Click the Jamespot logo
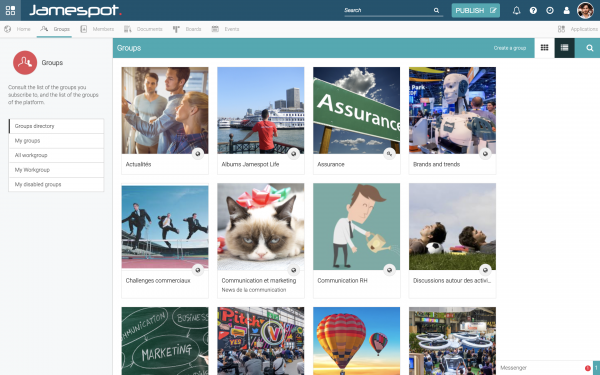This screenshot has width=600, height=375. tap(75, 10)
